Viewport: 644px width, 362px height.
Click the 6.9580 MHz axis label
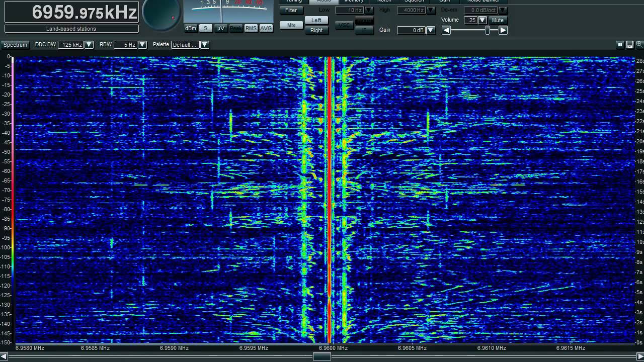coord(30,348)
